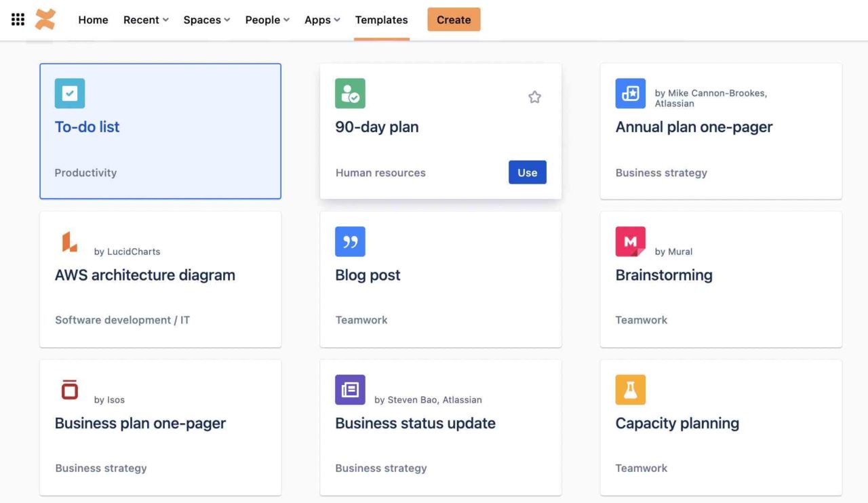Click the Create button
The height and width of the screenshot is (503, 868).
pos(454,20)
